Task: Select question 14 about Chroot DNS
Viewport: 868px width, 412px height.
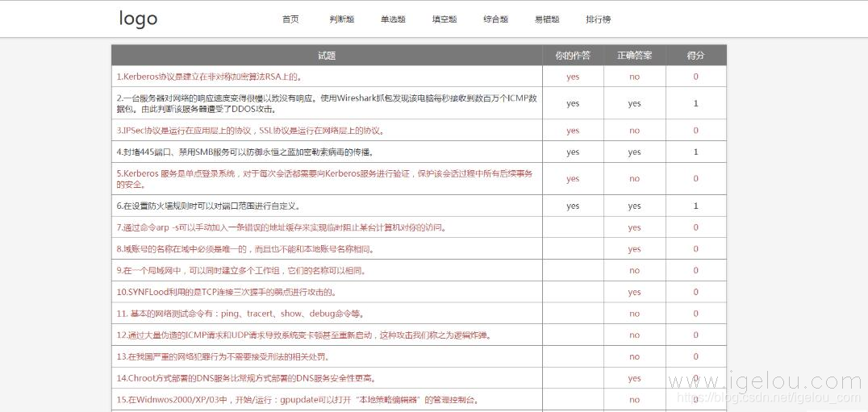Action: tap(247, 378)
